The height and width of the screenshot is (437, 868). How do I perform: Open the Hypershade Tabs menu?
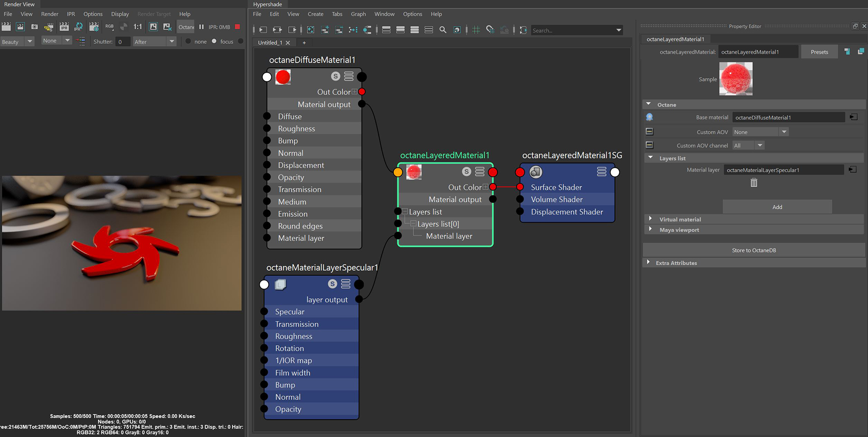tap(337, 14)
